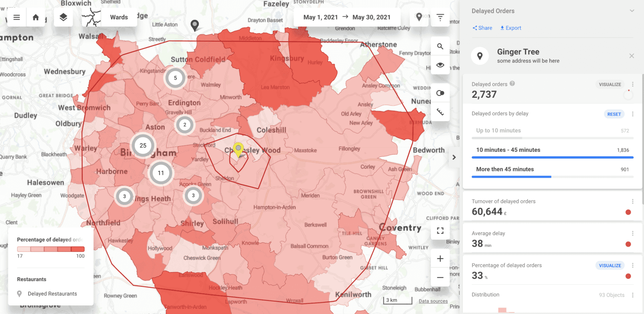This screenshot has height=314, width=644.
Task: Toggle the red indicator for Turnover of delayed orders
Action: point(628,212)
